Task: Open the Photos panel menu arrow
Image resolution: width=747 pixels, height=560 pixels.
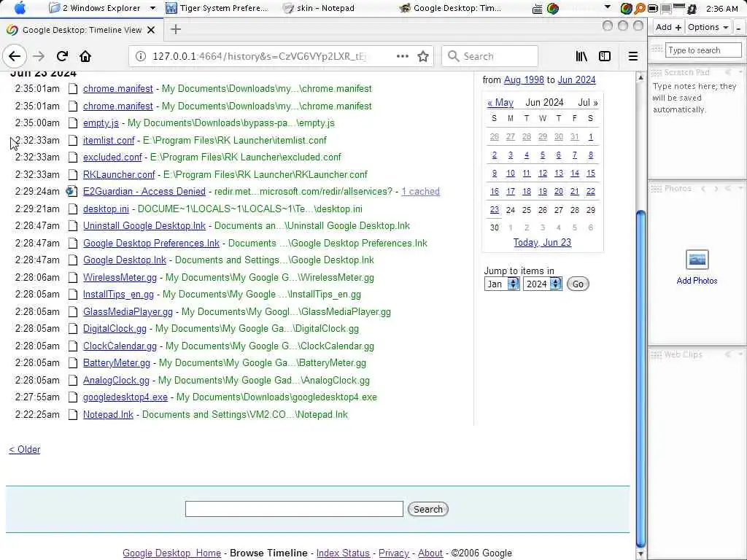Action: [740, 189]
